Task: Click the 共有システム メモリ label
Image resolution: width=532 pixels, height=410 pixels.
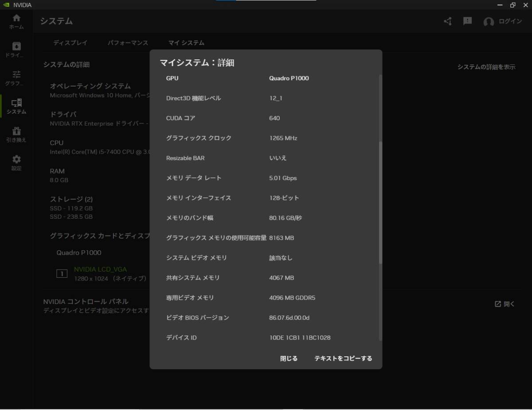Action: [193, 278]
